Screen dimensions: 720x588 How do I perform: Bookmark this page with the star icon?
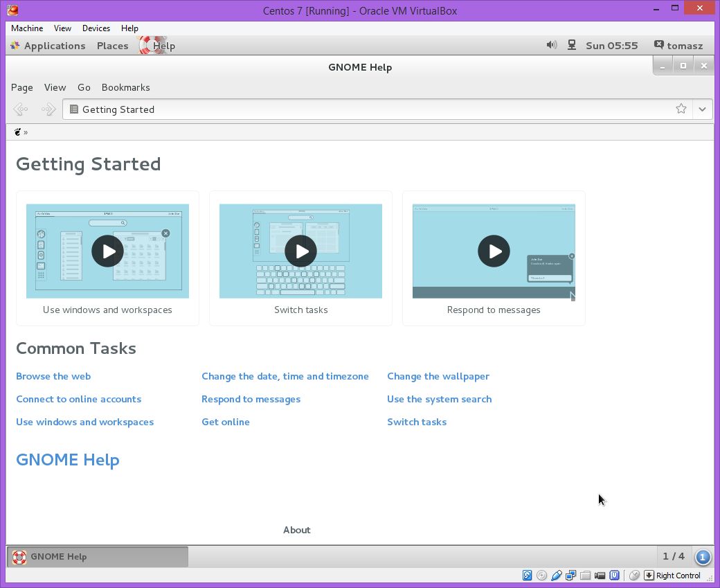pos(681,109)
